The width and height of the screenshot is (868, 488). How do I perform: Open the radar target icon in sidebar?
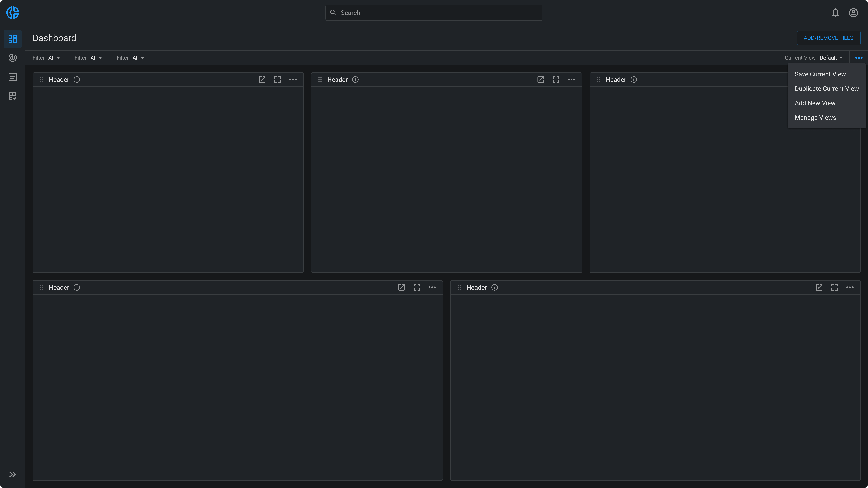tap(12, 58)
